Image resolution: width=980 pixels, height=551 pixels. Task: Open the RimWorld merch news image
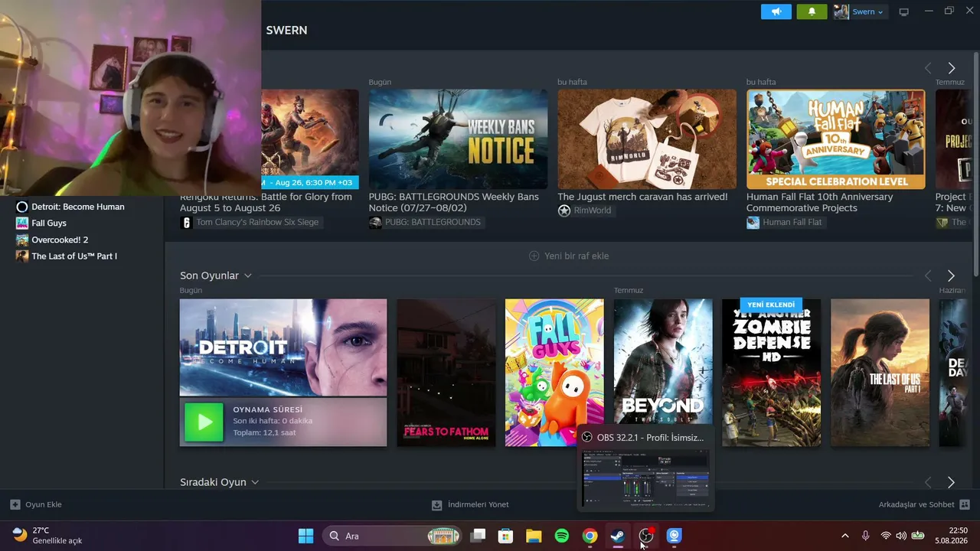click(647, 139)
